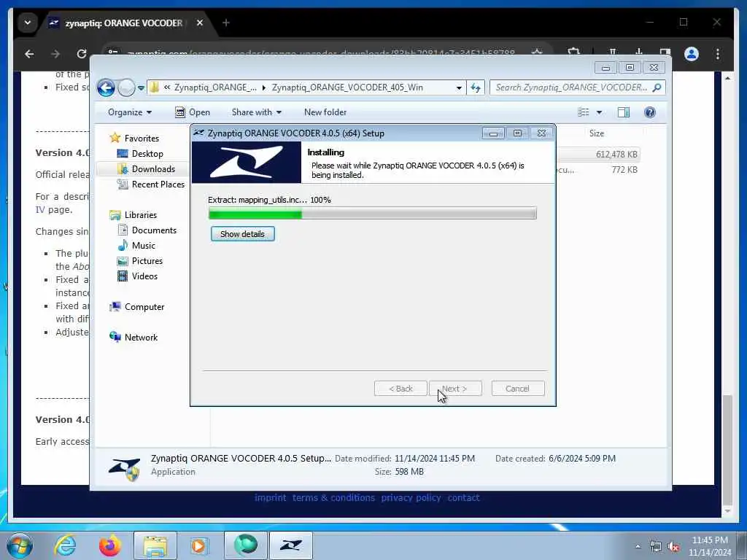
Task: Open Chrome side panel icon
Action: (665, 53)
